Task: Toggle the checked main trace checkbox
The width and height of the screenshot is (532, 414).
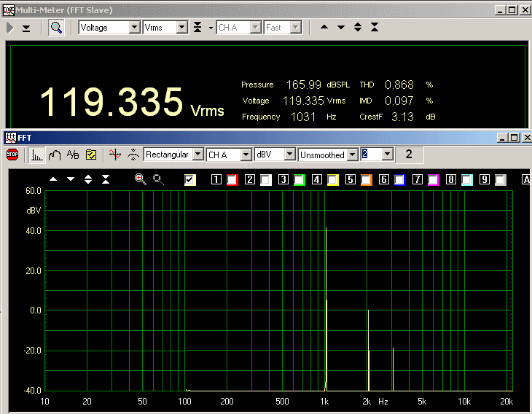Action: coord(190,179)
